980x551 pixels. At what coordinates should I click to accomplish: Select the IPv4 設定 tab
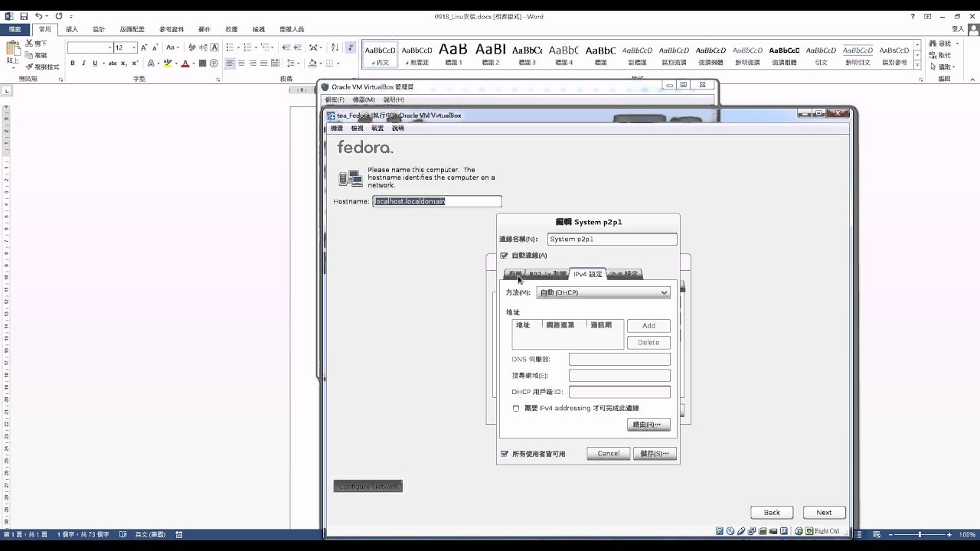coord(588,274)
